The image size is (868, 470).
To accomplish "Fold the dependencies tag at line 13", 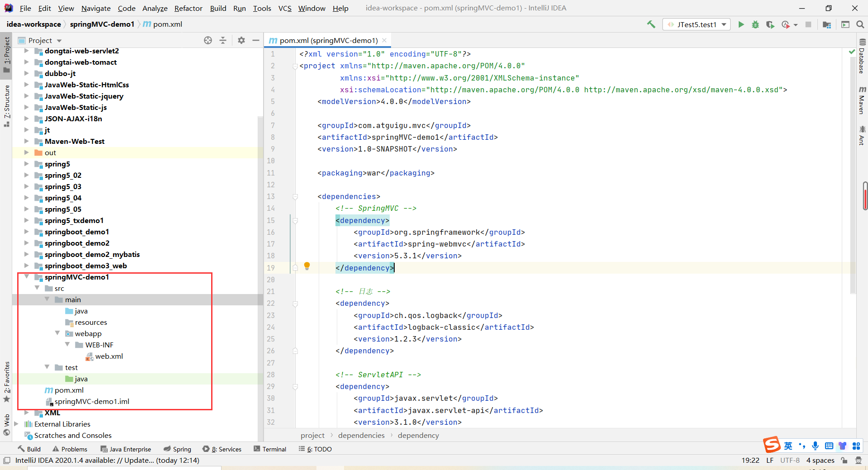I will (295, 197).
